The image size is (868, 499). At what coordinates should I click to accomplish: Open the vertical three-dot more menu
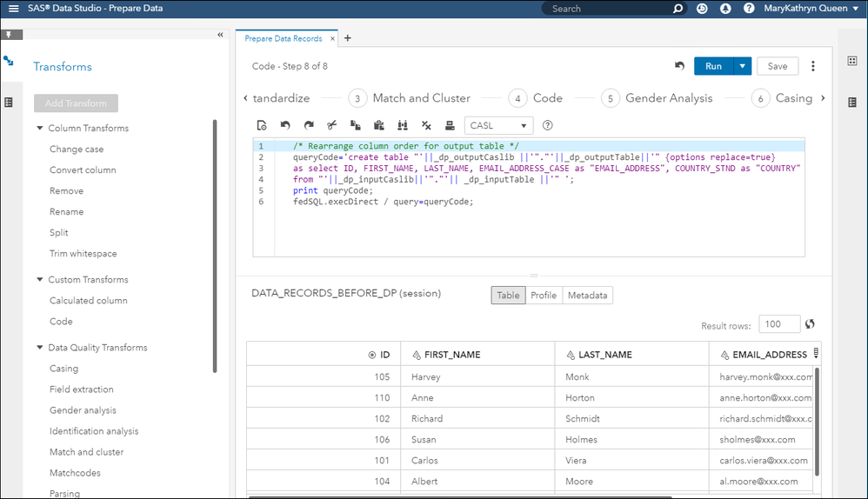812,66
